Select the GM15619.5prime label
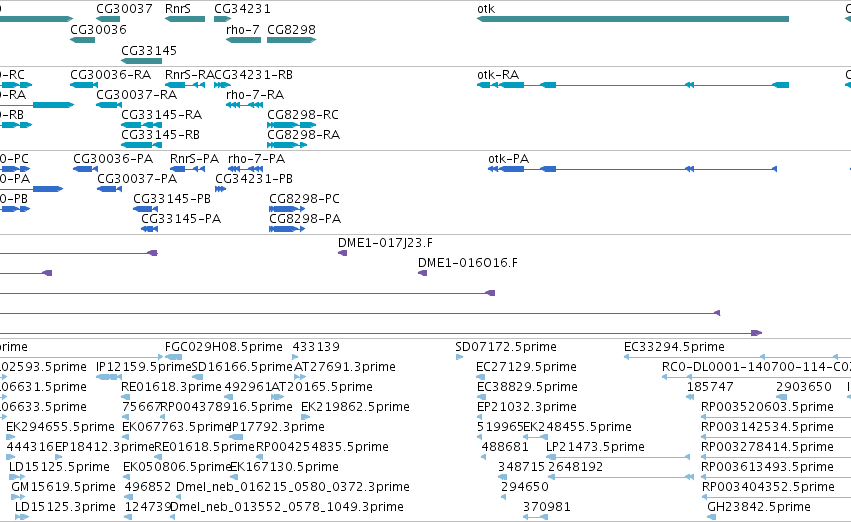Screen dimensions: 851x522 tap(63, 487)
